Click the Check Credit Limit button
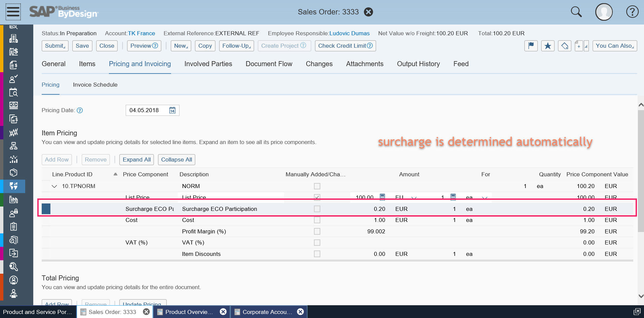The height and width of the screenshot is (318, 644). pos(345,46)
